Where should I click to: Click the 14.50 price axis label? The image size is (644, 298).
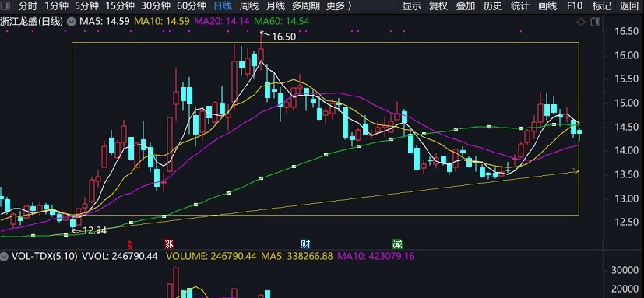pos(626,127)
